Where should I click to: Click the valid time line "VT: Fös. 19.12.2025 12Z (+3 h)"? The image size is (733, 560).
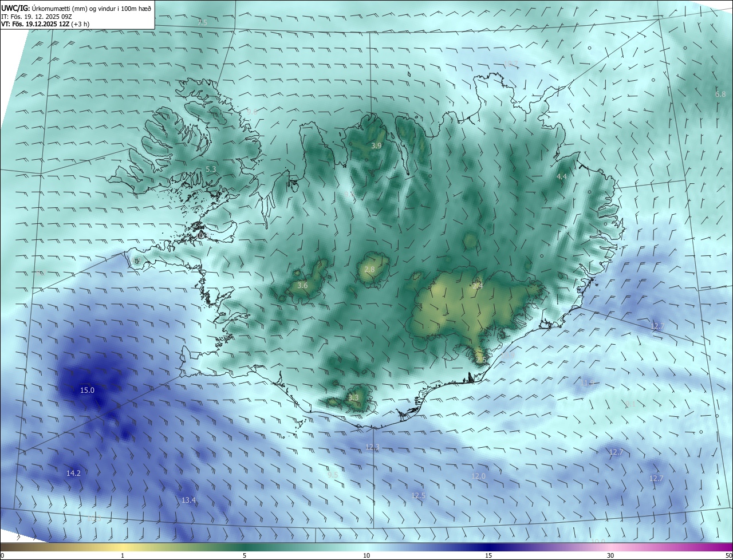[x=45, y=24]
